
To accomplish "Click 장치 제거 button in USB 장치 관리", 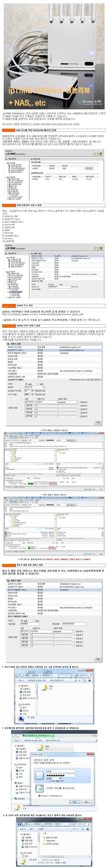I will (89, 168).
